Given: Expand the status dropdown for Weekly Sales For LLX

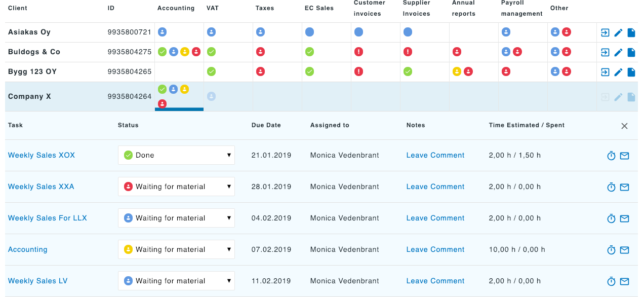Looking at the screenshot, I should click(176, 218).
